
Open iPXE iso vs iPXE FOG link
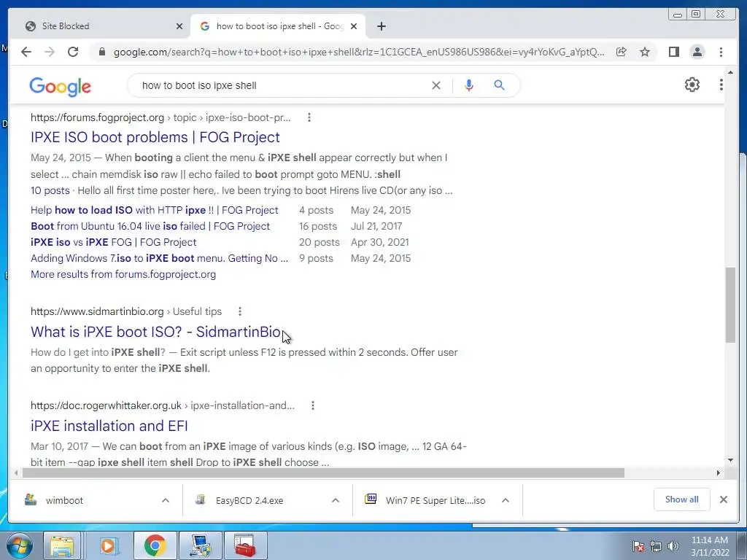click(x=113, y=242)
